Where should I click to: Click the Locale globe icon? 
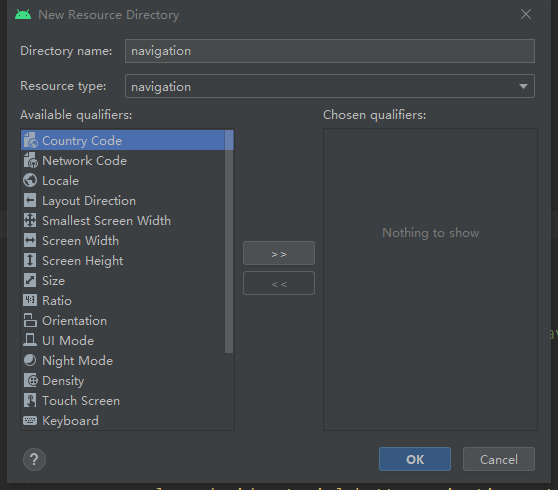click(x=30, y=180)
